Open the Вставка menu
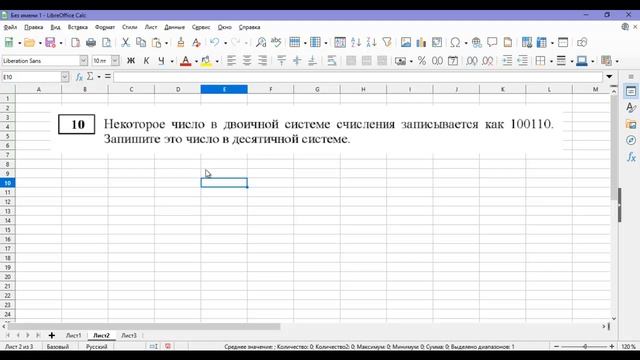 pos(78,27)
